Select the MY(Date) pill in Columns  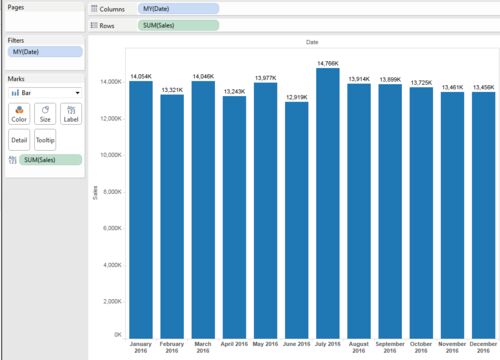click(178, 9)
